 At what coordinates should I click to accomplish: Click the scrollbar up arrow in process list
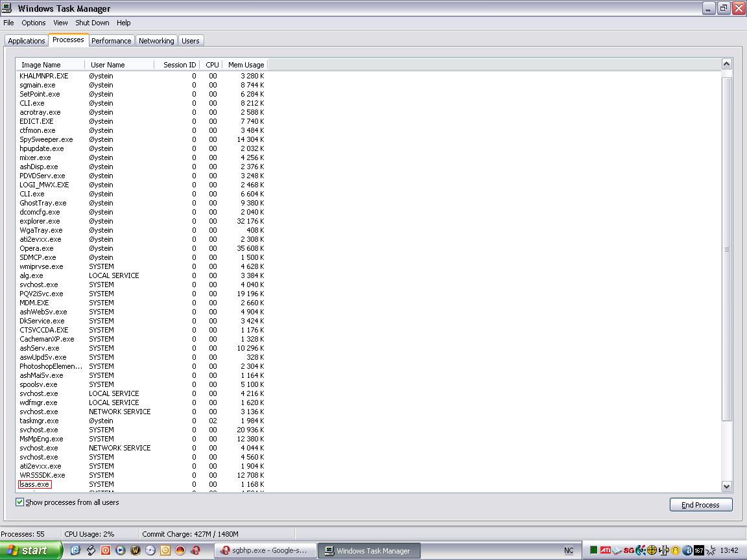point(726,64)
